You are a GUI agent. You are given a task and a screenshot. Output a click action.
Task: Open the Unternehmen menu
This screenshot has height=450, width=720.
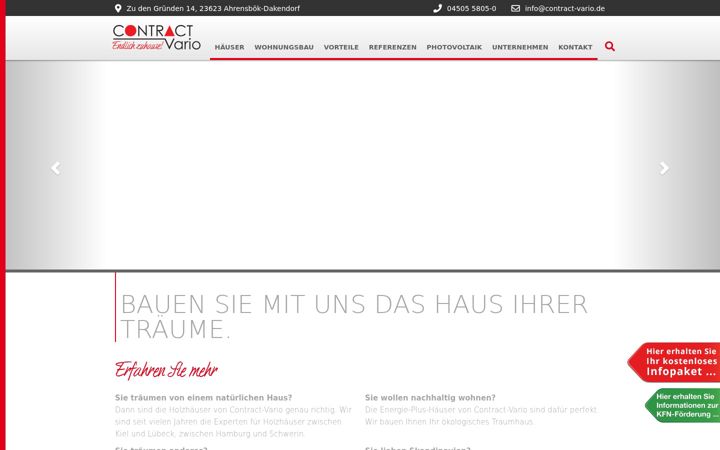(x=520, y=47)
